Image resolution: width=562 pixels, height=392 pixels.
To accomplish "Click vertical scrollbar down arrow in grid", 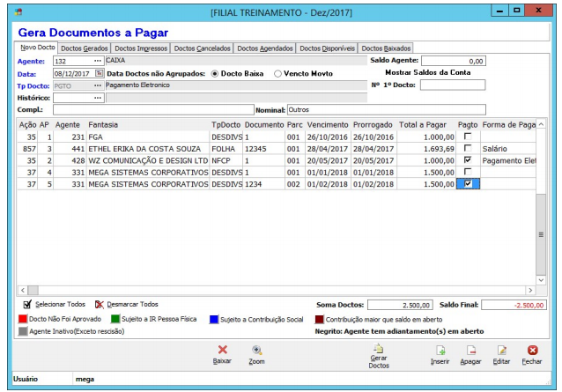I will 541,280.
